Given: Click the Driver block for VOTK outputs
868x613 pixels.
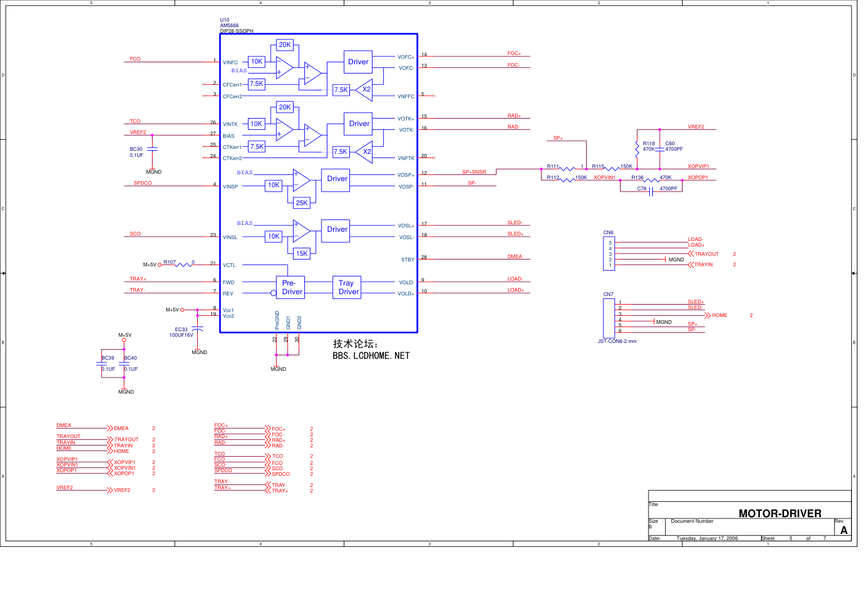Looking at the screenshot, I should click(x=358, y=124).
